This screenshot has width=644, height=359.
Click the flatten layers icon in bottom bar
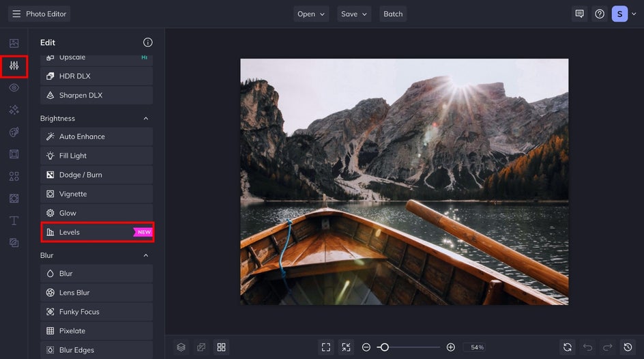tap(201, 347)
